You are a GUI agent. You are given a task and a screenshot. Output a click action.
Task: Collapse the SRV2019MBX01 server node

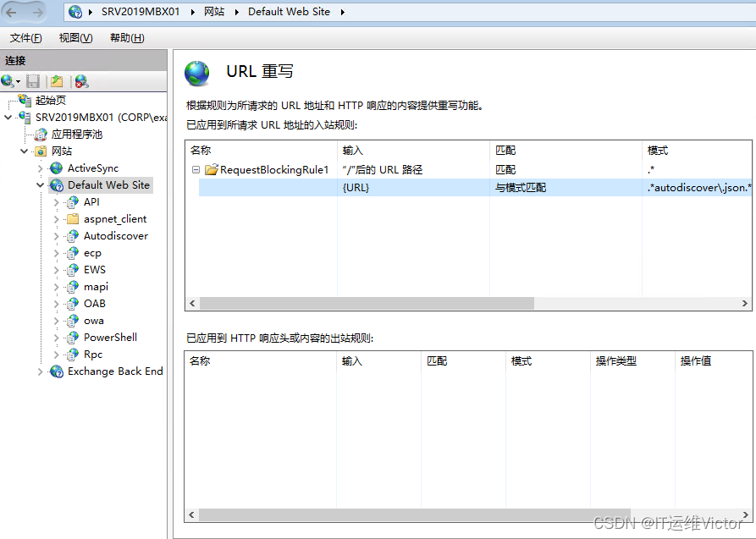point(8,117)
